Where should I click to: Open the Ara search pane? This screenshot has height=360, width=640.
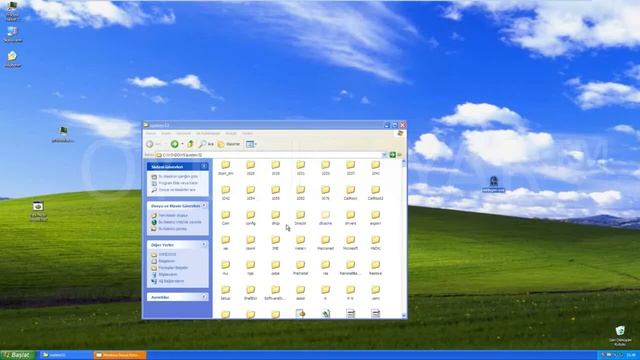pyautogui.click(x=206, y=144)
